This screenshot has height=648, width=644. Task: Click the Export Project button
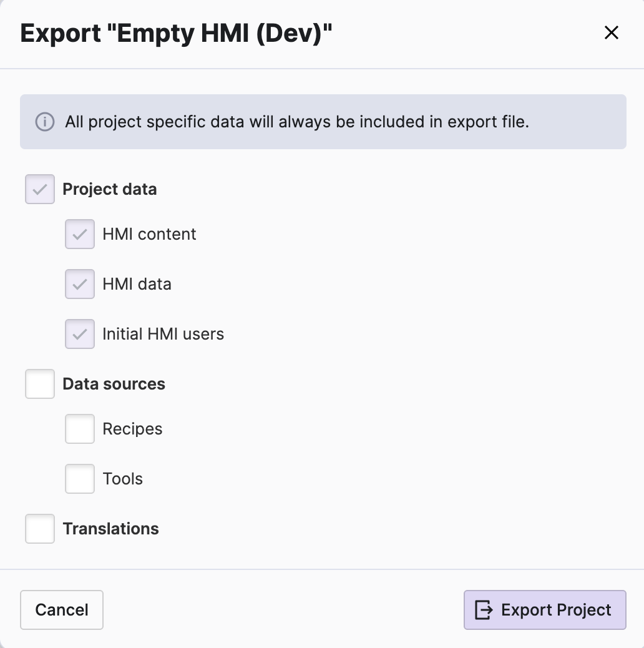[x=544, y=610]
